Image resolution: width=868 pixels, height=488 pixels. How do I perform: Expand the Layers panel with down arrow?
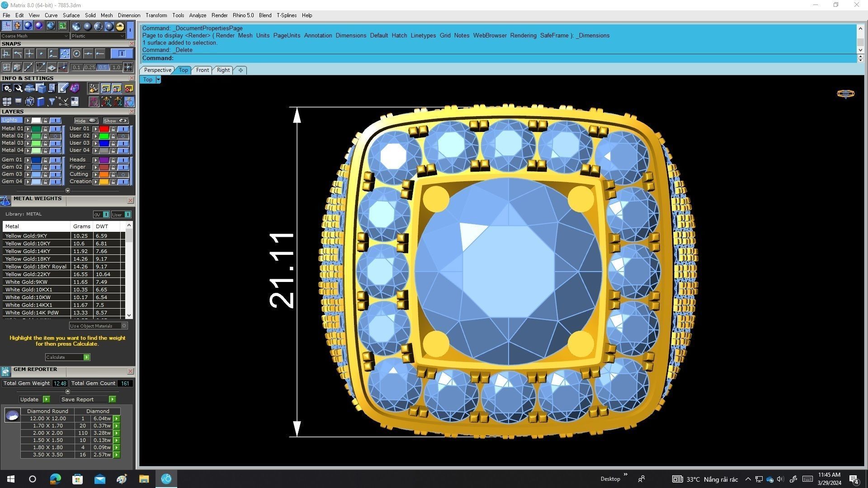point(68,191)
